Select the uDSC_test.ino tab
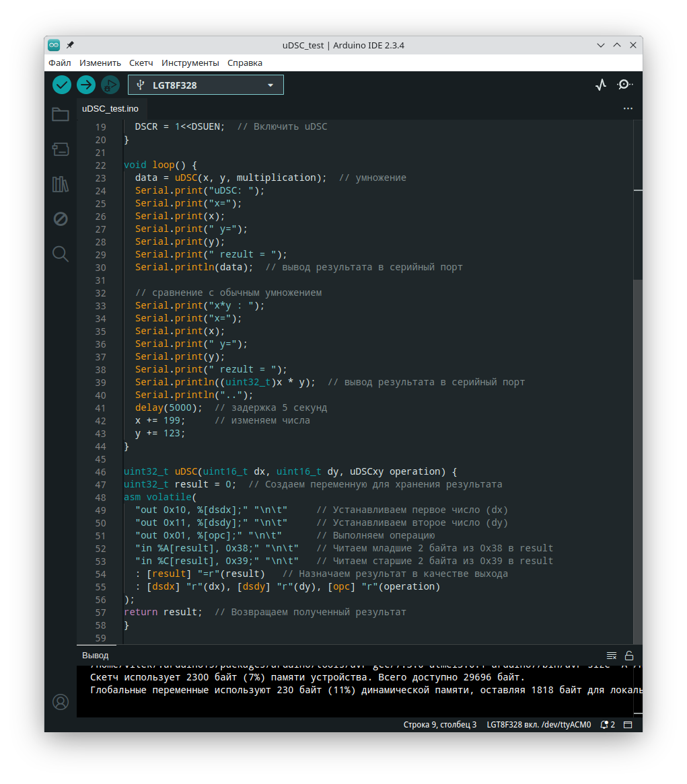Viewport: 687px width, 784px height. (110, 108)
